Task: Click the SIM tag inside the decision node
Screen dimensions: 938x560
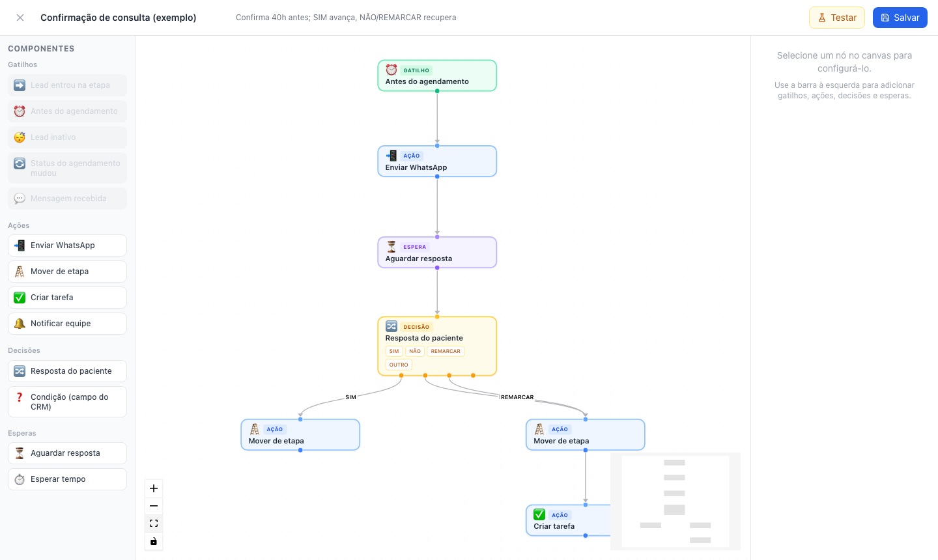Action: tap(394, 351)
